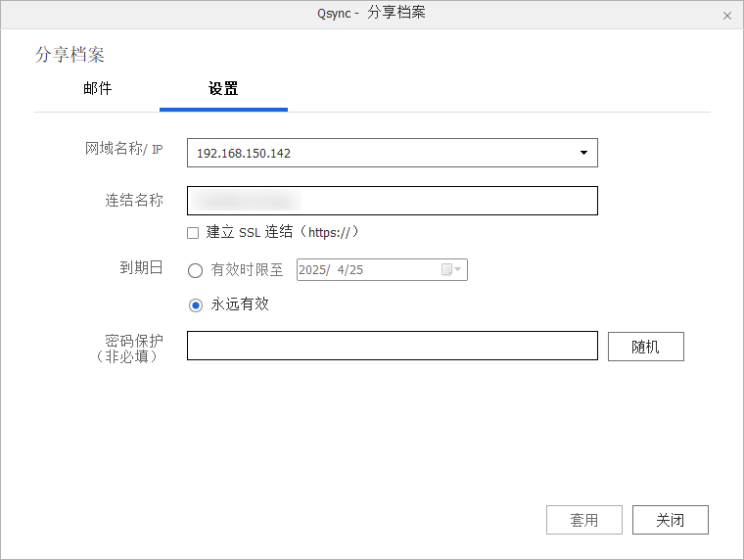Select the 永远有效 radio button
This screenshot has width=744, height=560.
[195, 305]
